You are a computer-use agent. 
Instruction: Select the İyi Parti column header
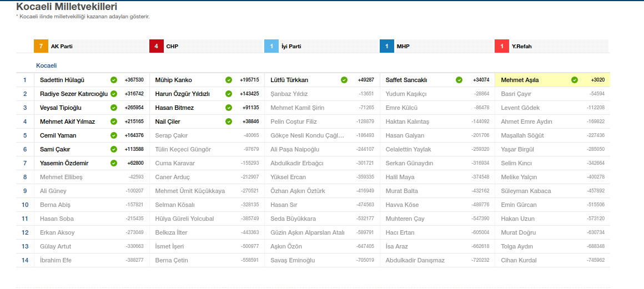(291, 47)
